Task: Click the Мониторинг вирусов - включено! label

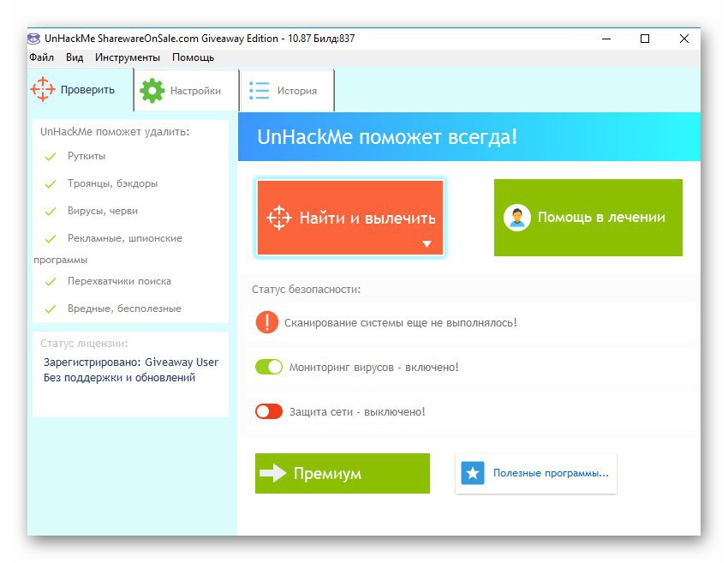Action: click(x=373, y=367)
